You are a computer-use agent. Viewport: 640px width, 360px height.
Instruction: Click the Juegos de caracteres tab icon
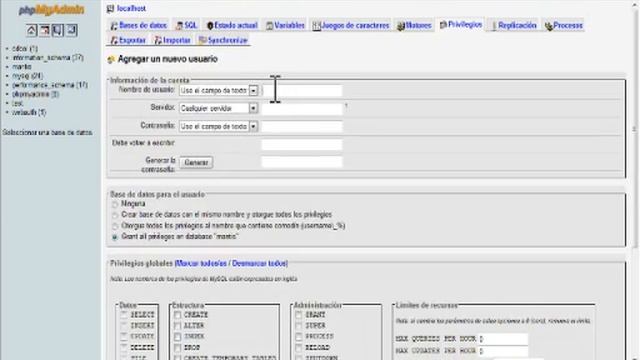316,26
